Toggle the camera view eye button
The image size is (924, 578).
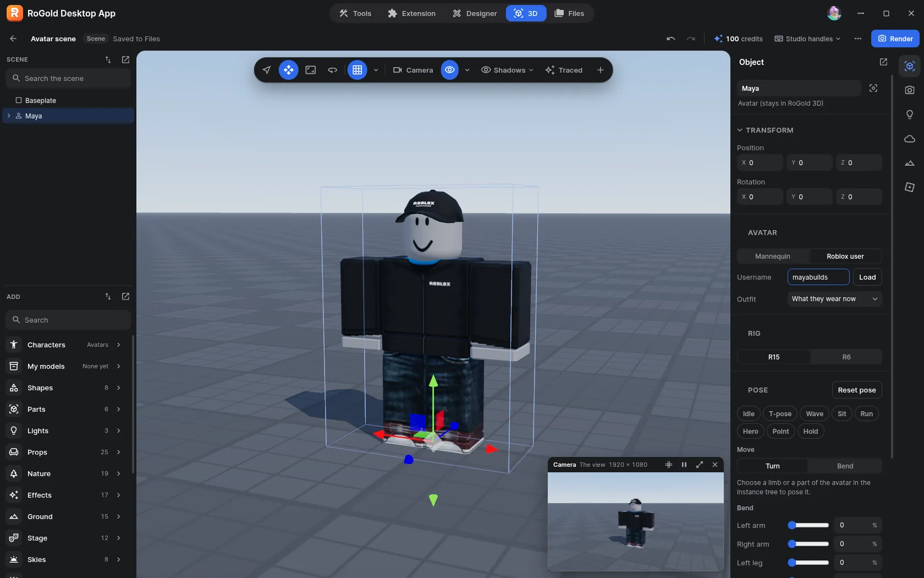click(x=450, y=70)
